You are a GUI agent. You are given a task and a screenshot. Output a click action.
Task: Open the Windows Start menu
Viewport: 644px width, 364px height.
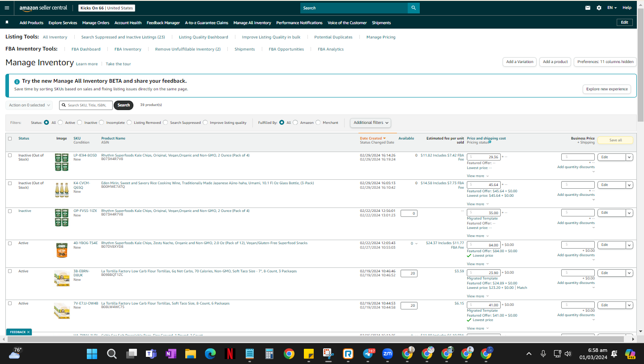92,354
